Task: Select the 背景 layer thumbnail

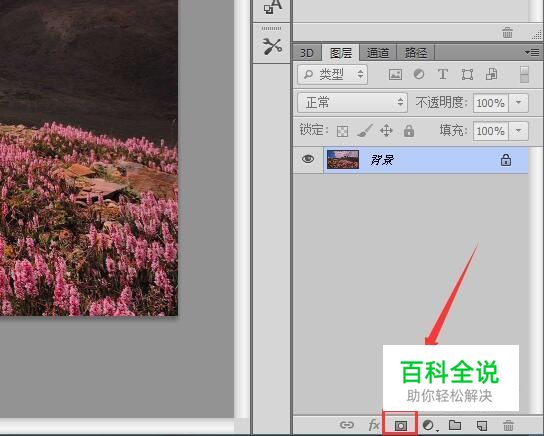Action: [343, 160]
